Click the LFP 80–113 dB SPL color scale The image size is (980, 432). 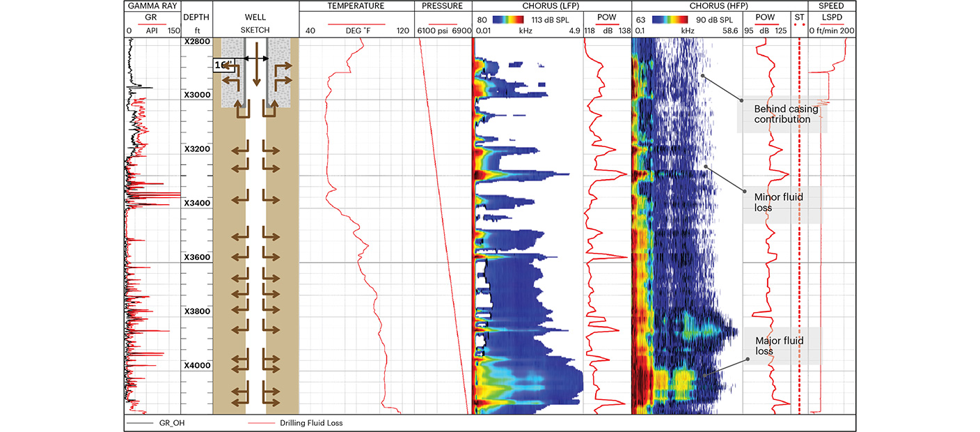515,20
